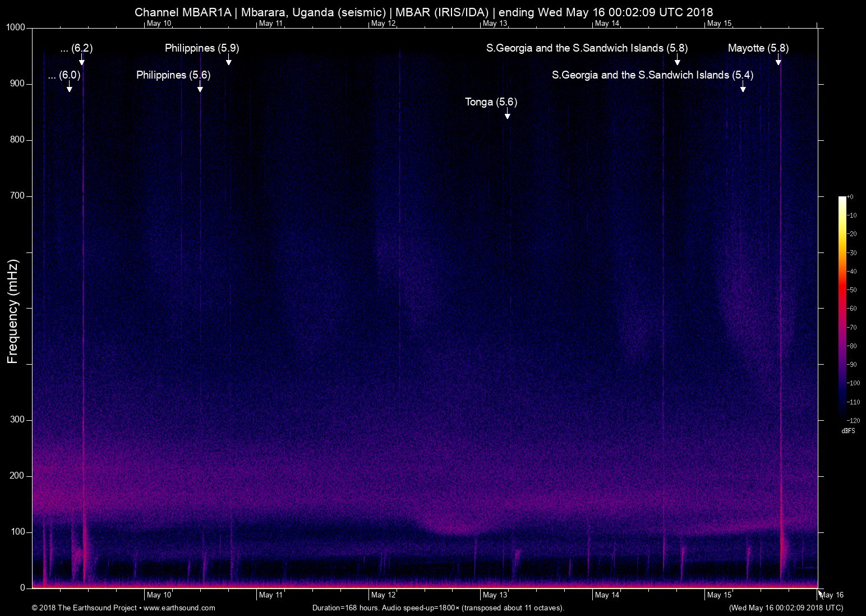
Task: Click the Frequency (mHz) axis title
Action: 13,311
